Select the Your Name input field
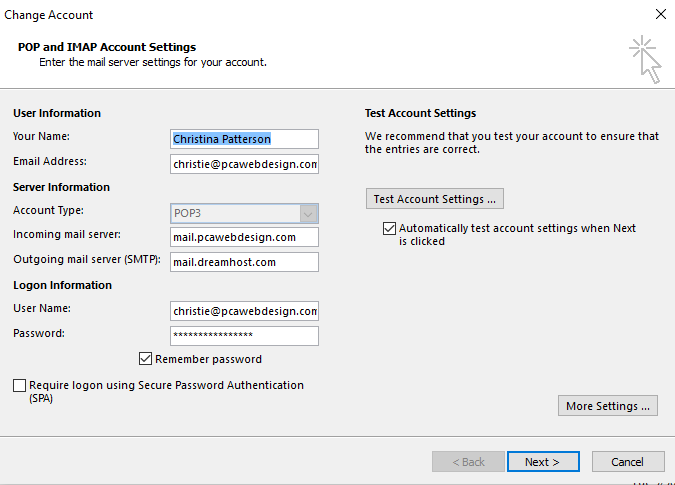The width and height of the screenshot is (675, 485). [244, 139]
